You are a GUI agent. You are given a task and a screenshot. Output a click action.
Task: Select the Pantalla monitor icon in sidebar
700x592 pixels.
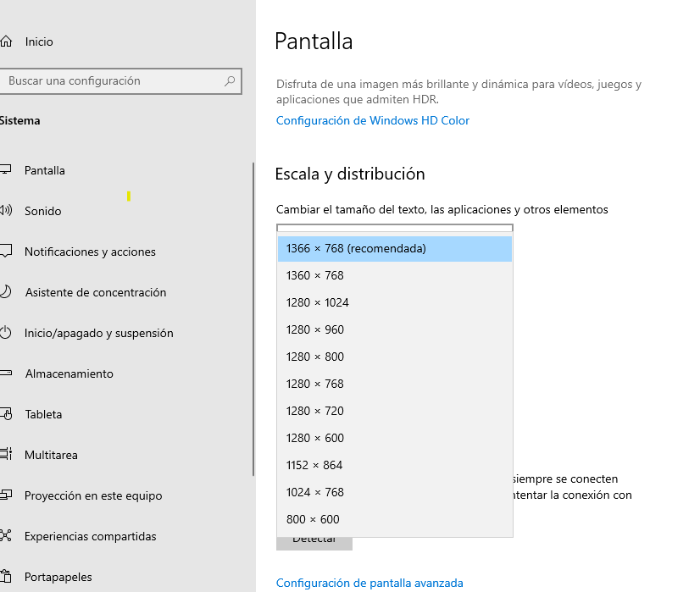5,170
